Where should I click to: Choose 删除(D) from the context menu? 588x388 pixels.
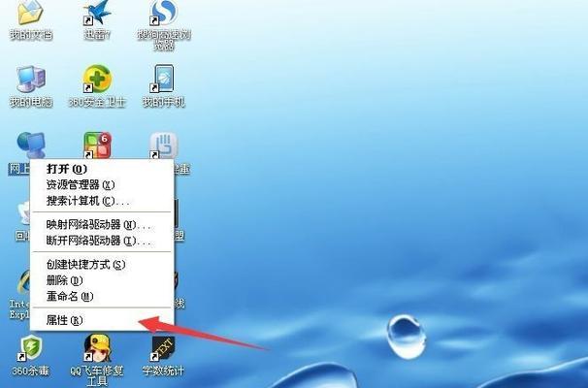click(102, 280)
